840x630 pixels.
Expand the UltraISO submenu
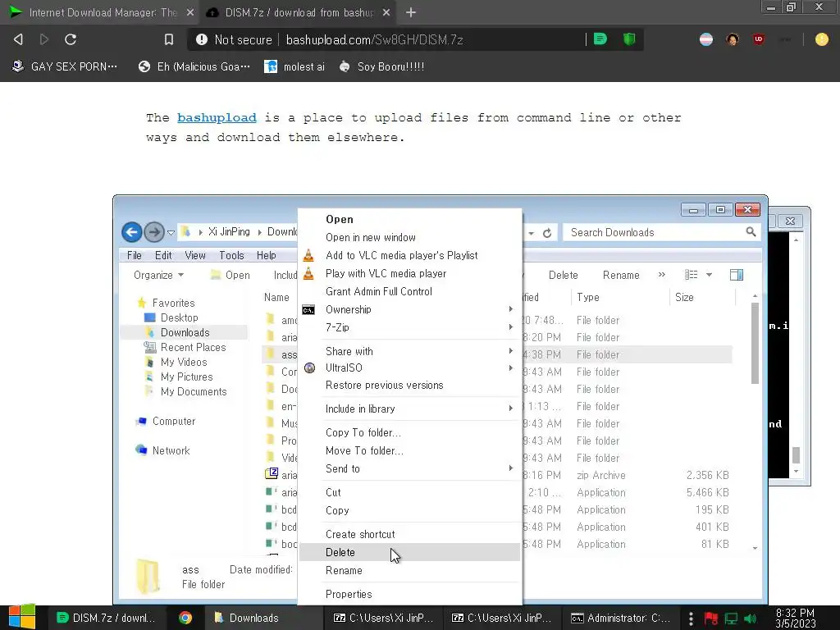pos(410,368)
